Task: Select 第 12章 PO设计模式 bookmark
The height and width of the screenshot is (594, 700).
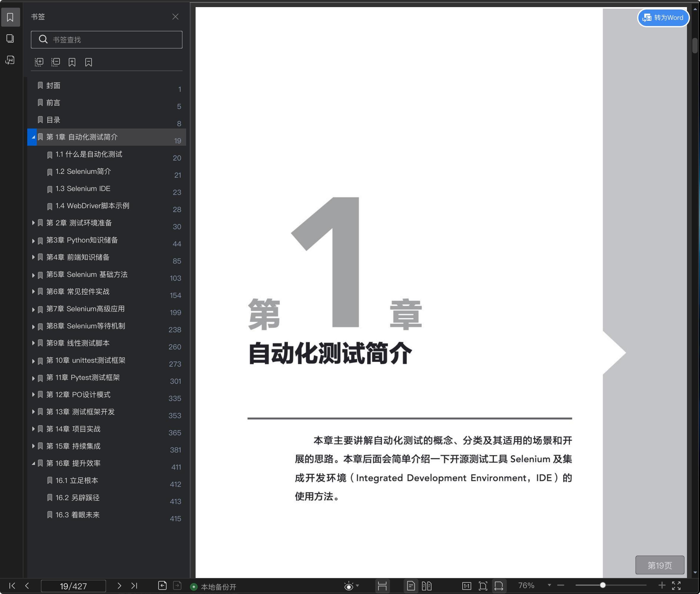Action: pos(106,395)
